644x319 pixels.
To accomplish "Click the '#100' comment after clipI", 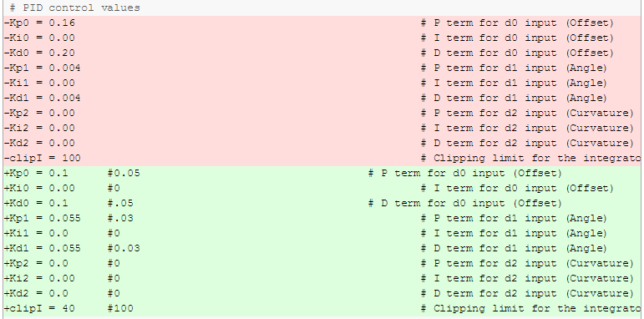I will pyautogui.click(x=120, y=308).
